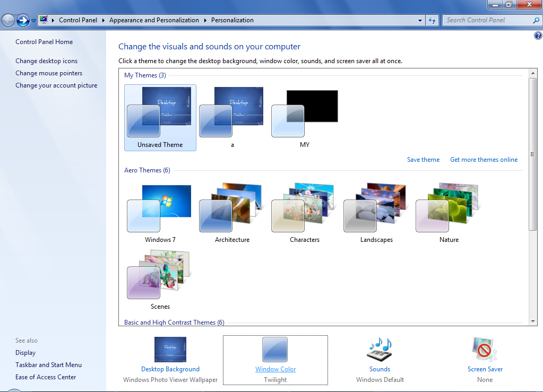Click the Aero Themes (6) heading

(147, 170)
